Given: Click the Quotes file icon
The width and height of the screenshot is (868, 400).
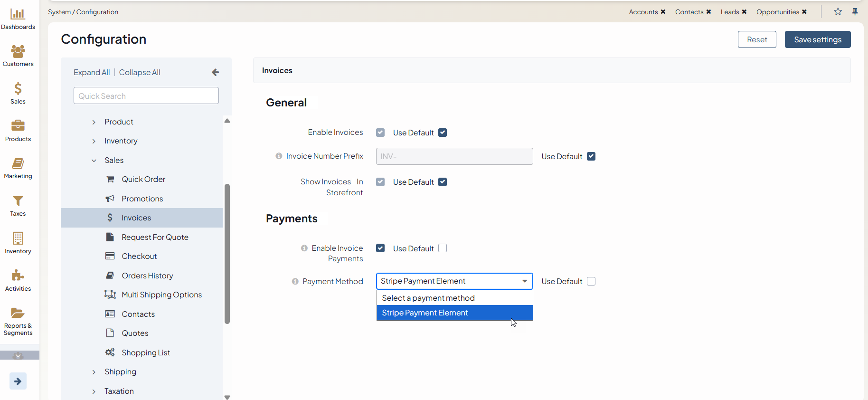Looking at the screenshot, I should pos(110,333).
